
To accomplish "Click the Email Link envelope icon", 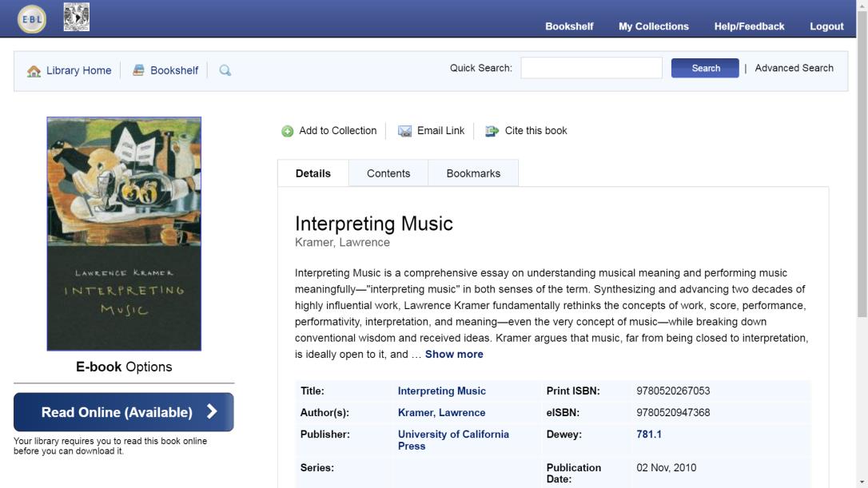I will pyautogui.click(x=405, y=131).
